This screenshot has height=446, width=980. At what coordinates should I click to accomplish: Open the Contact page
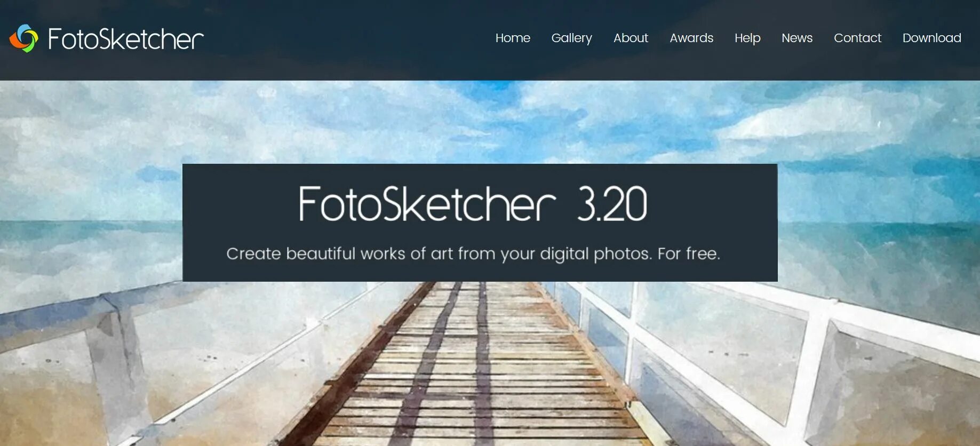(x=857, y=38)
